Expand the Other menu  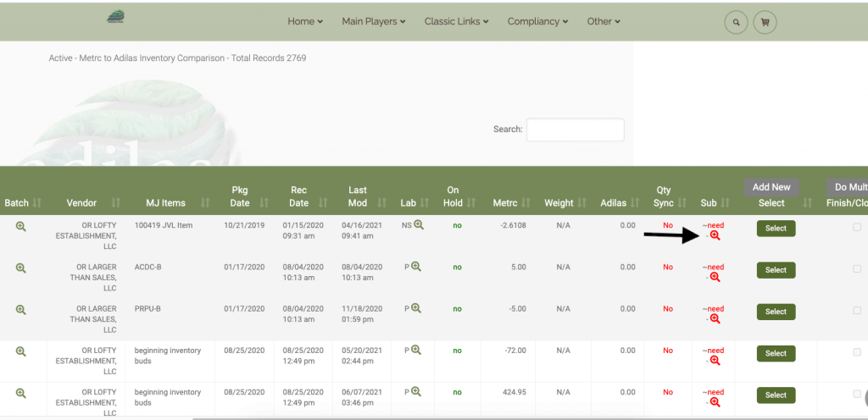coord(604,21)
